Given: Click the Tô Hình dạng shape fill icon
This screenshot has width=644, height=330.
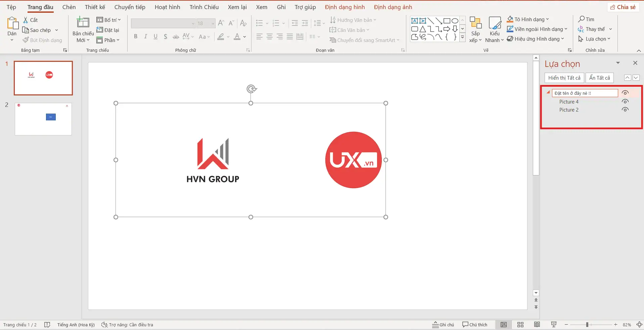Looking at the screenshot, I should (x=511, y=19).
